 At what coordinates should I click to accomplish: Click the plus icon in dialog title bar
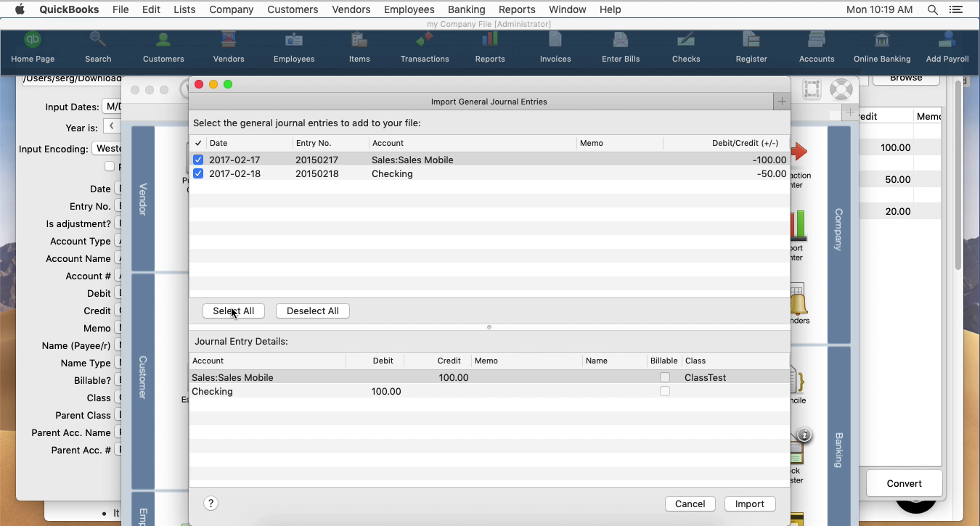coord(782,102)
